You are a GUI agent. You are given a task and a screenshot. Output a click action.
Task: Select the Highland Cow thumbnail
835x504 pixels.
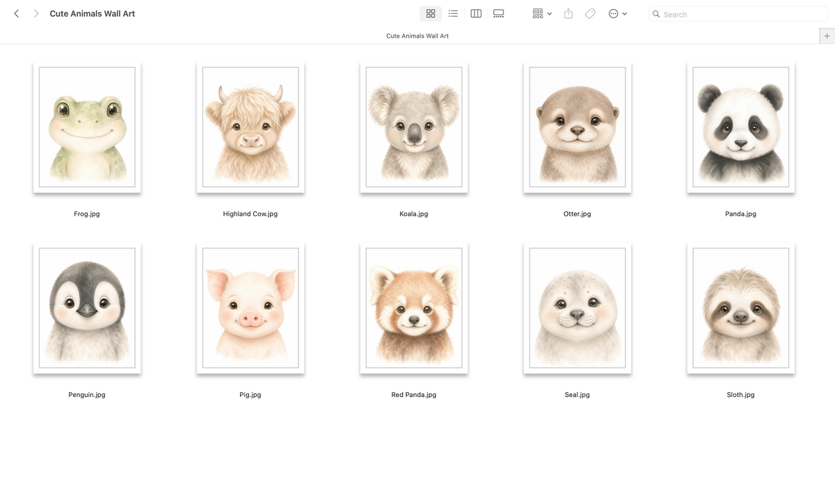coord(250,127)
